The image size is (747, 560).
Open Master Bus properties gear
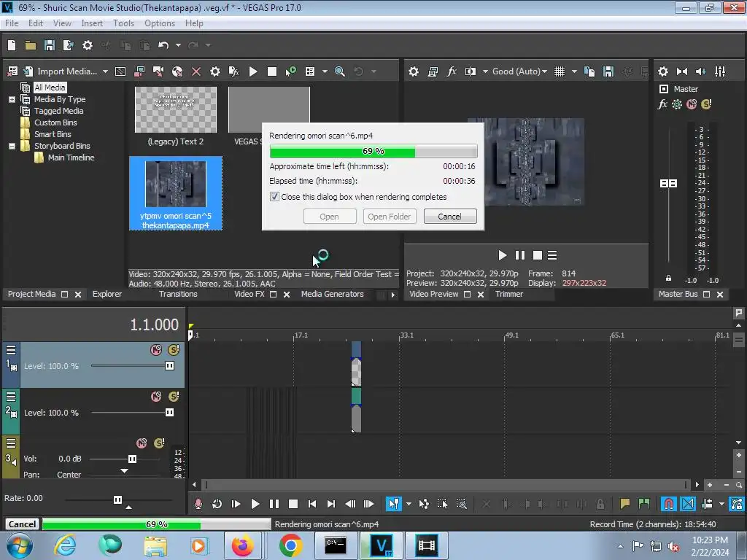tap(663, 71)
